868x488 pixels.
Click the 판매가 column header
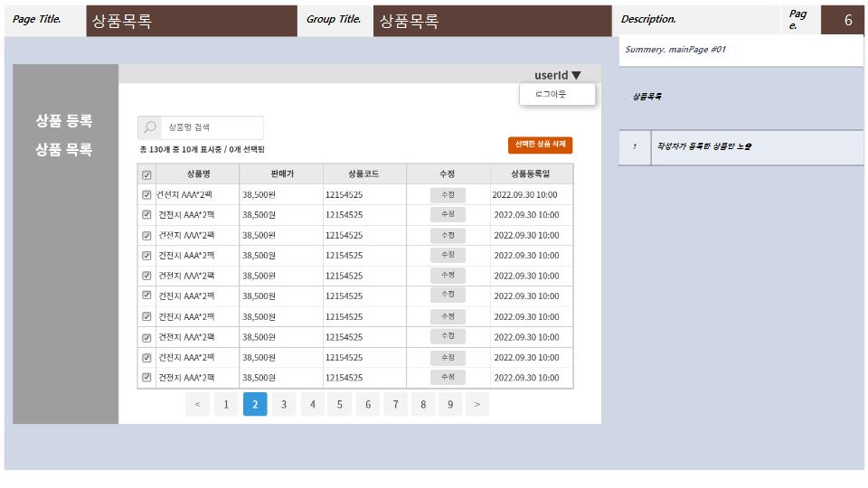[x=282, y=174]
